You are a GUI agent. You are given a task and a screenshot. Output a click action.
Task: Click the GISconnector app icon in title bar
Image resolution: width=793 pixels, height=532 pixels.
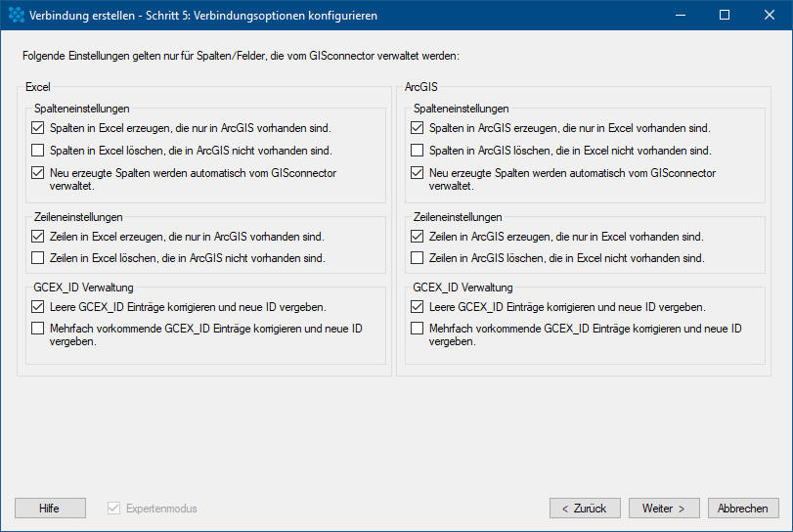(x=17, y=16)
